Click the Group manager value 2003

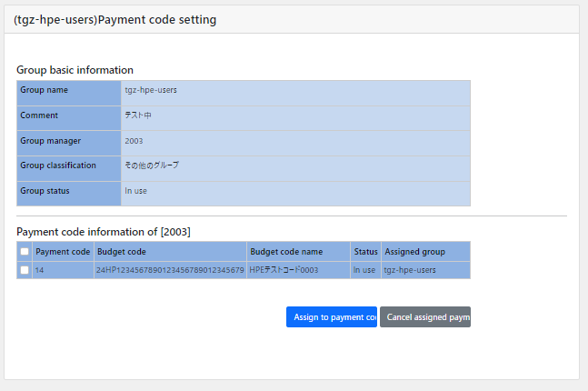[x=134, y=141]
